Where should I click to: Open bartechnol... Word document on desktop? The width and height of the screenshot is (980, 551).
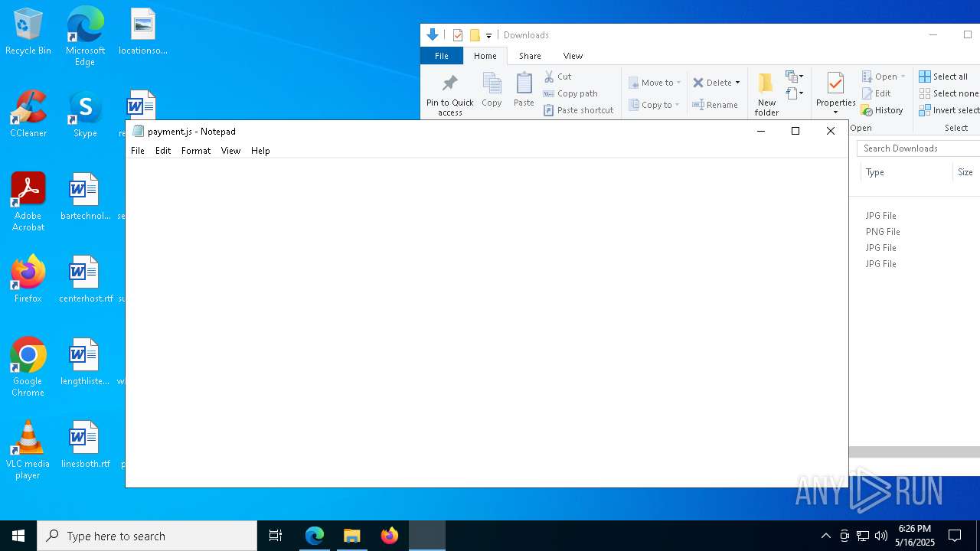[x=85, y=197]
